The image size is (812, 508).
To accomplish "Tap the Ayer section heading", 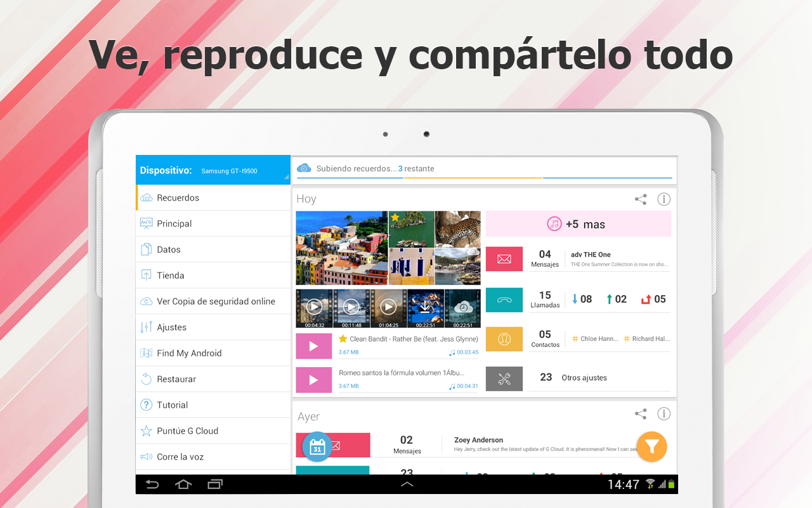I will coord(309,417).
